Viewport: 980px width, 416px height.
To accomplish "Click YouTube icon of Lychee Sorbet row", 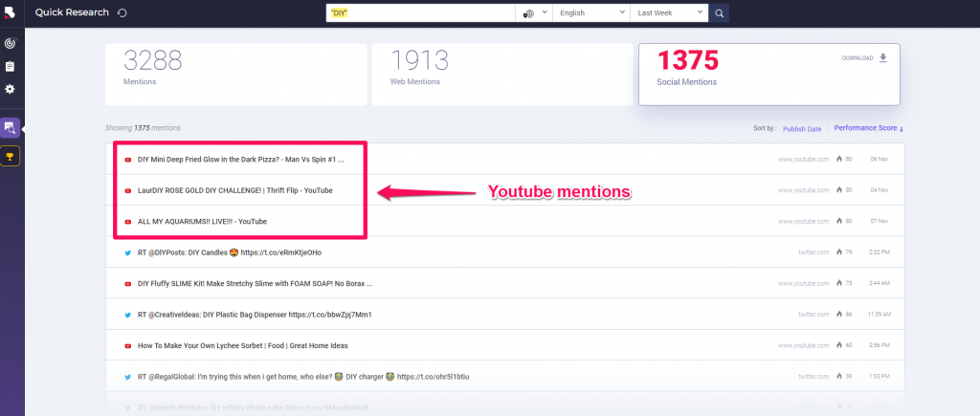I will [127, 345].
